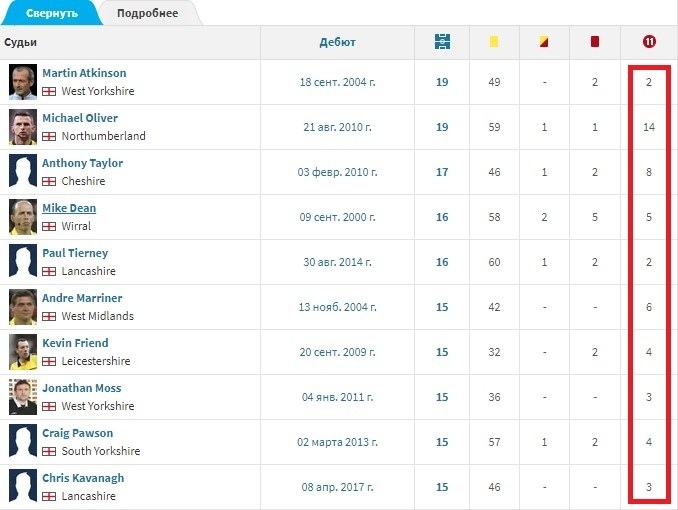Click the red card column header icon
This screenshot has height=510, width=678.
595,42
